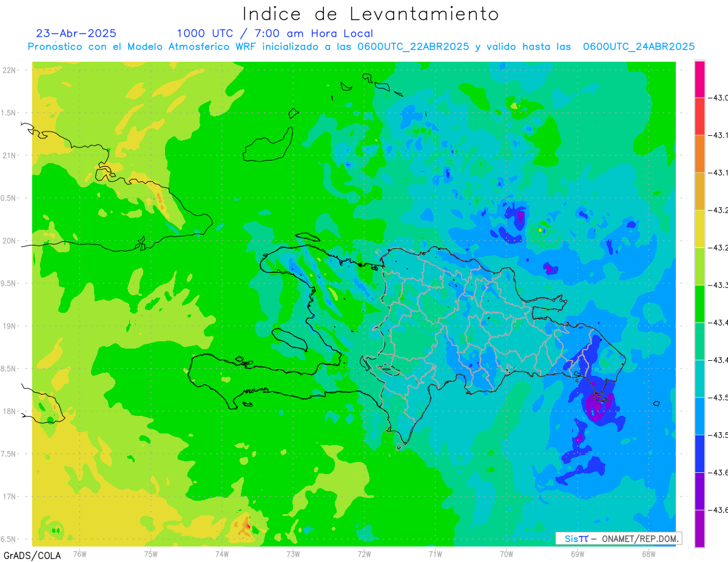Click the '72W' longitude axis label
Screen dimensions: 728x562
coord(364,554)
